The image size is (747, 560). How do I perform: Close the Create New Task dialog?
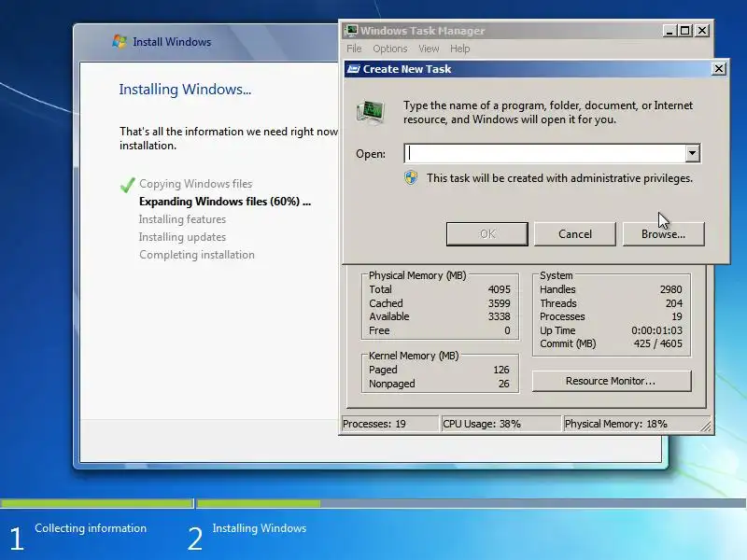[x=719, y=69]
